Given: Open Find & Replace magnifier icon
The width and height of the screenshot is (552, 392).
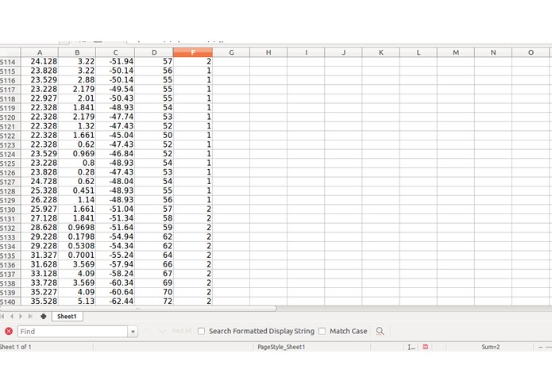Looking at the screenshot, I should [x=380, y=331].
